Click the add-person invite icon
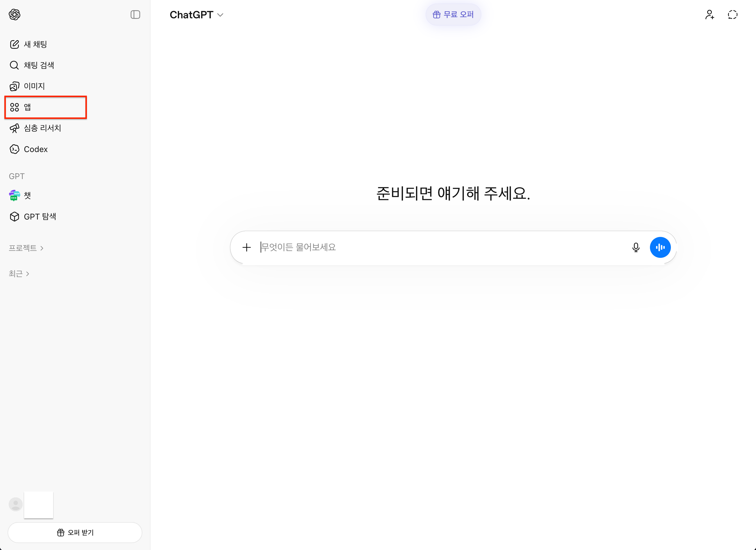 709,15
